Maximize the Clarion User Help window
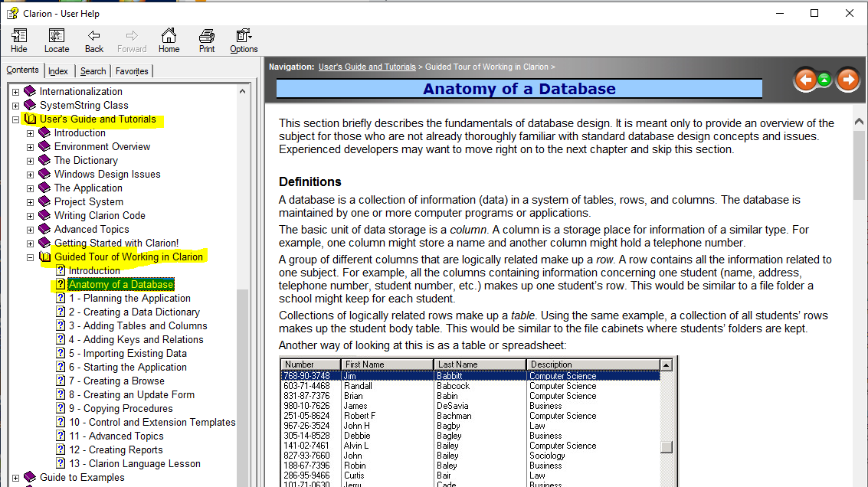 pyautogui.click(x=814, y=13)
